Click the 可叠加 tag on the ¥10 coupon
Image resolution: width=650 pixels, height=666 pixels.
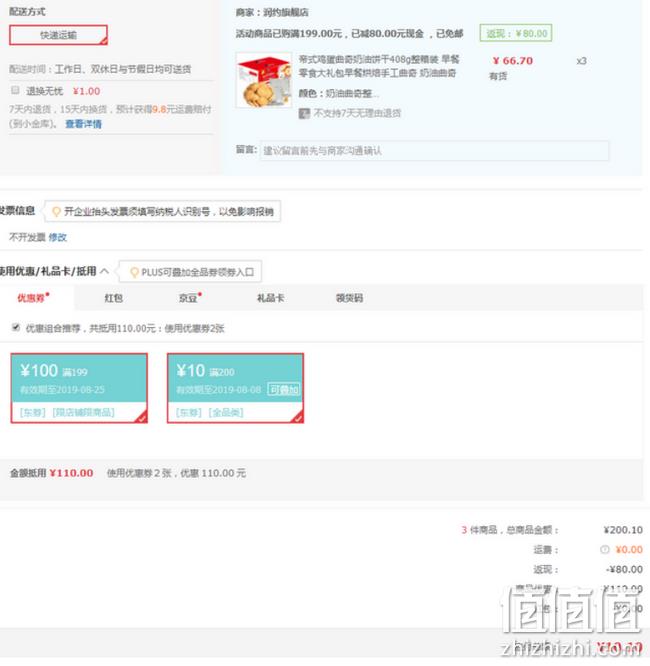click(284, 389)
